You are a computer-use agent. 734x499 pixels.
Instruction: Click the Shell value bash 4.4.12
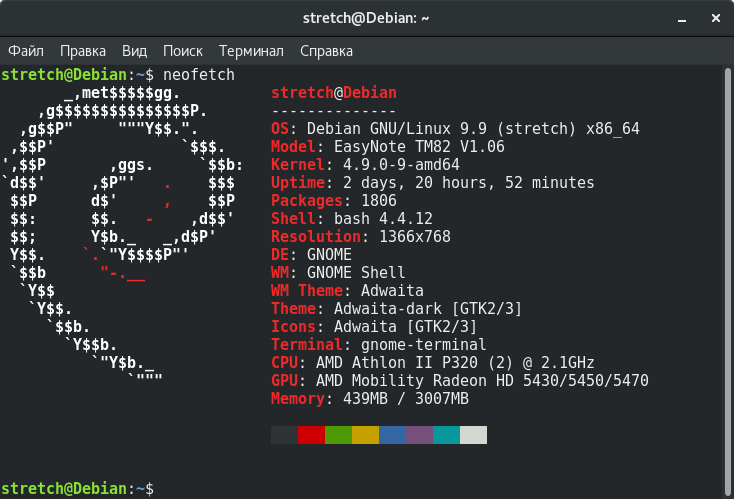pos(383,219)
